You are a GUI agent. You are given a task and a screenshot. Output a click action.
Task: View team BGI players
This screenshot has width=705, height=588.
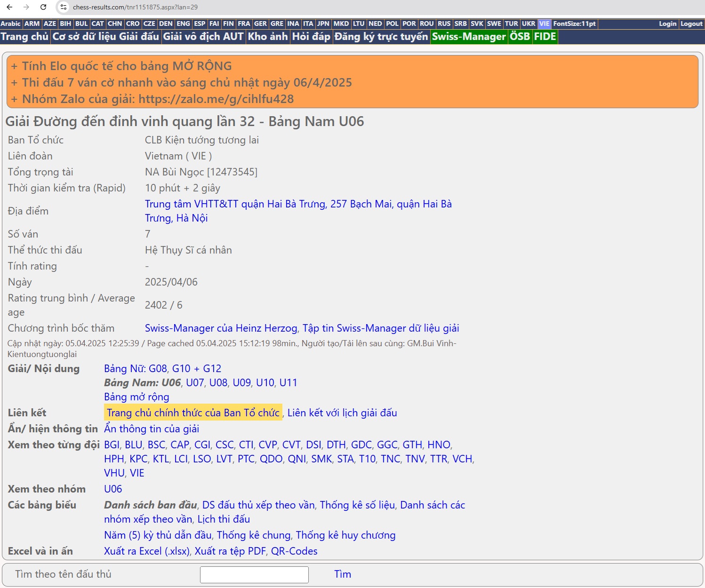(x=112, y=445)
